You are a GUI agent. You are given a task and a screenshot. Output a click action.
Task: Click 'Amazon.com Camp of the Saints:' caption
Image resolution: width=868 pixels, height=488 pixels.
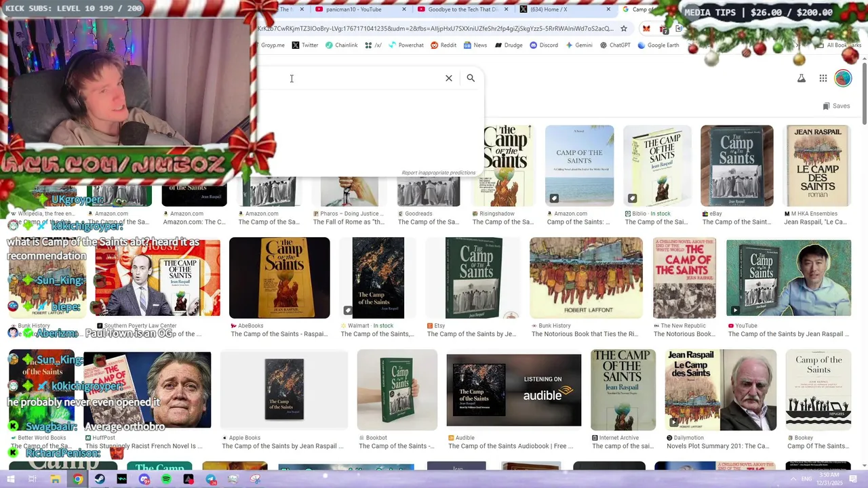(x=578, y=222)
